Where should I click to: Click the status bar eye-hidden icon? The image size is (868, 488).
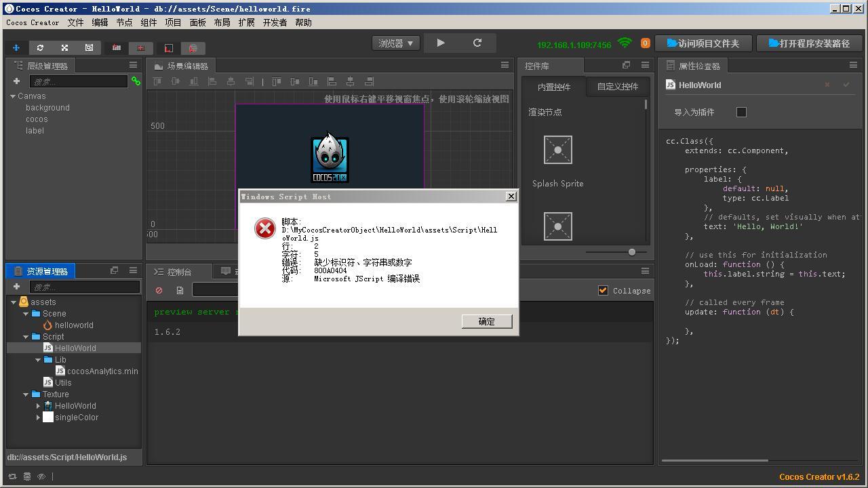41,476
